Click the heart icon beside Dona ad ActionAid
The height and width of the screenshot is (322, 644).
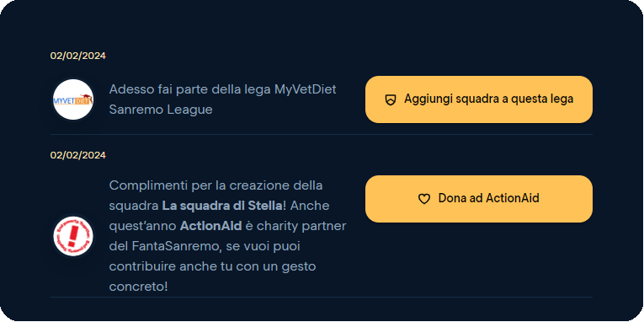(423, 199)
